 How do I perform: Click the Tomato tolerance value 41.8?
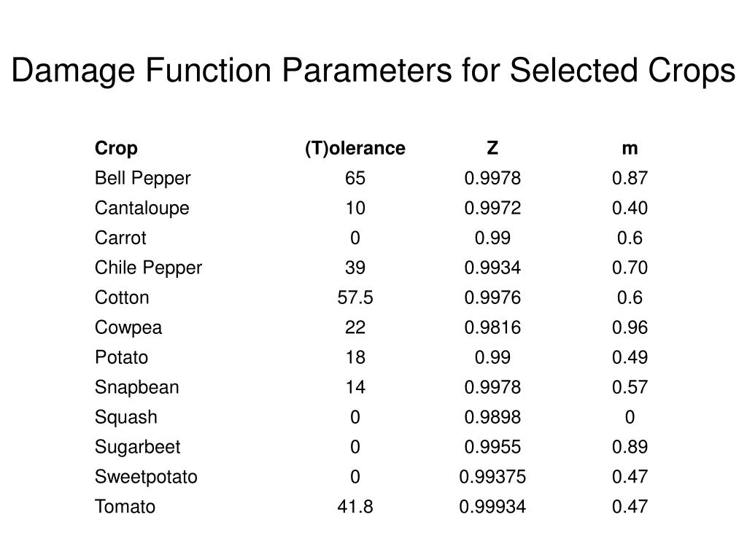355,507
